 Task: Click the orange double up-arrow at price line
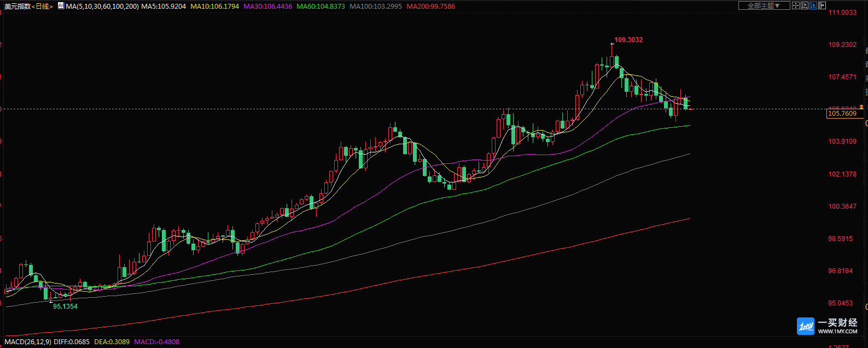coord(861,107)
